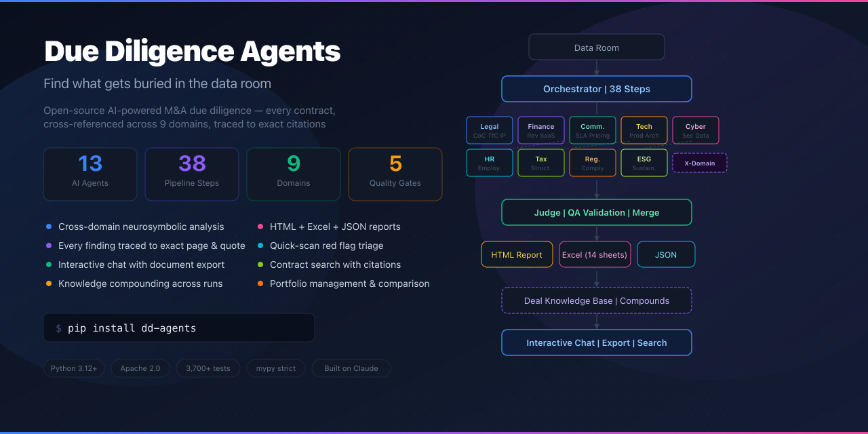Screen dimensions: 868x434
Task: Open the HTML Report output box
Action: (517, 254)
